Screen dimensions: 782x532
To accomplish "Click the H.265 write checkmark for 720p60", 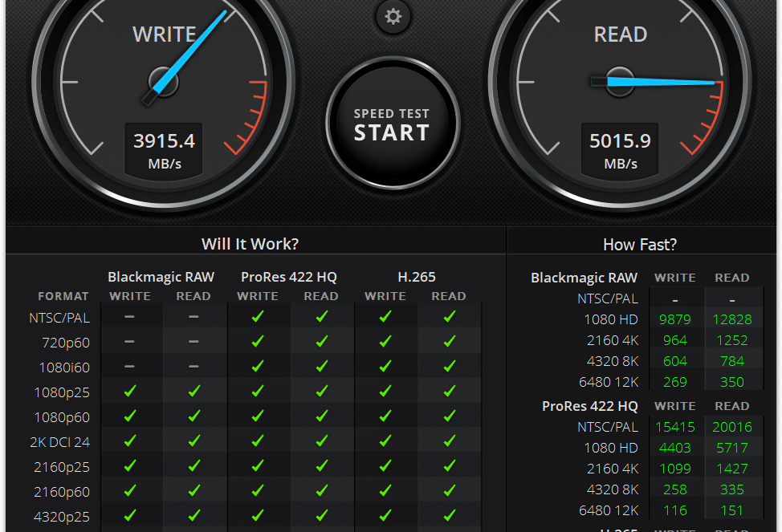I will pos(385,342).
